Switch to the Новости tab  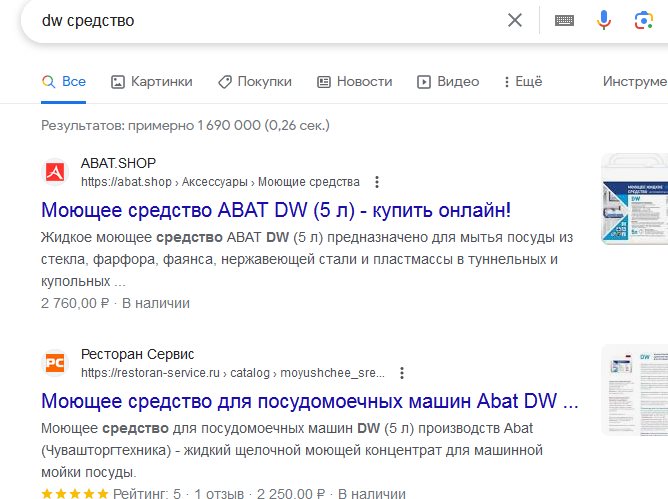point(354,81)
